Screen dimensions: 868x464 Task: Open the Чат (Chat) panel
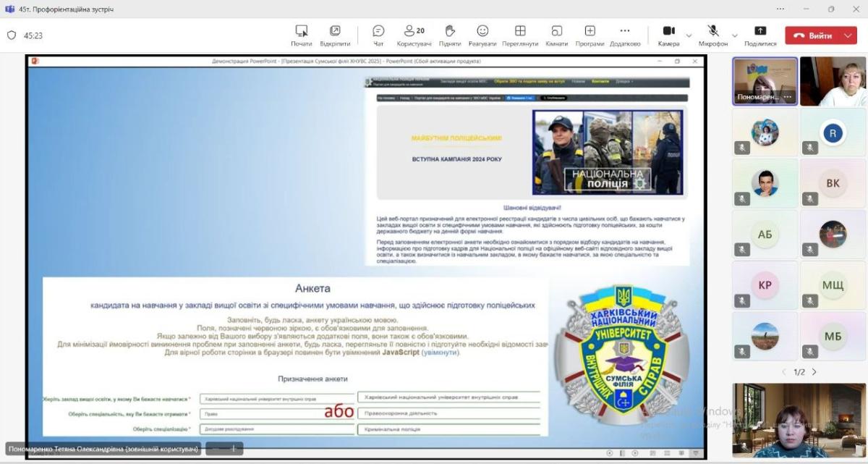pyautogui.click(x=378, y=35)
